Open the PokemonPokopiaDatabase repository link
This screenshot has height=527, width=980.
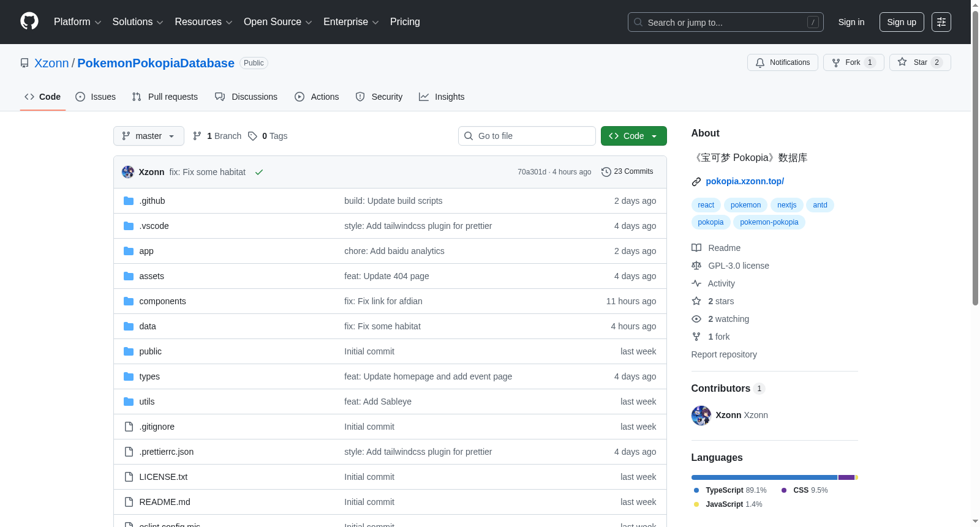(x=156, y=63)
